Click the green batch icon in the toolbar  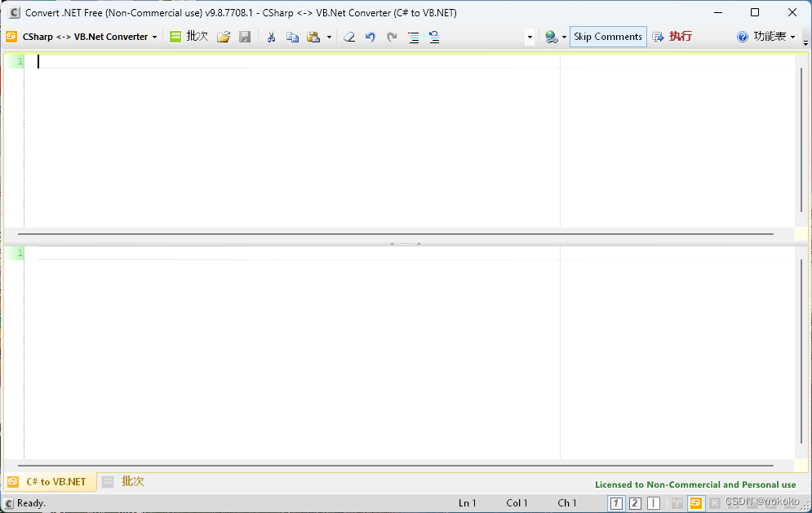(175, 36)
